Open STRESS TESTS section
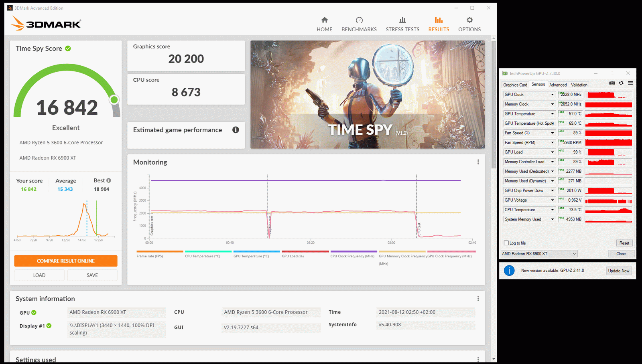Screen dimensions: 642x364 click(x=402, y=24)
